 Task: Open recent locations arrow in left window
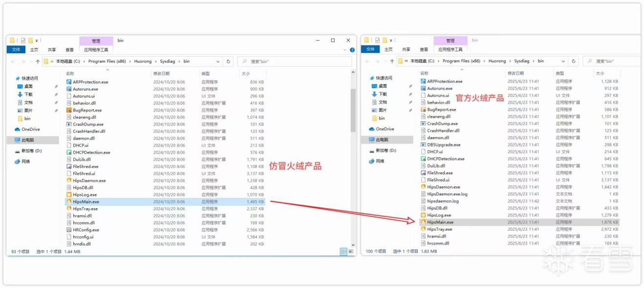click(30, 62)
